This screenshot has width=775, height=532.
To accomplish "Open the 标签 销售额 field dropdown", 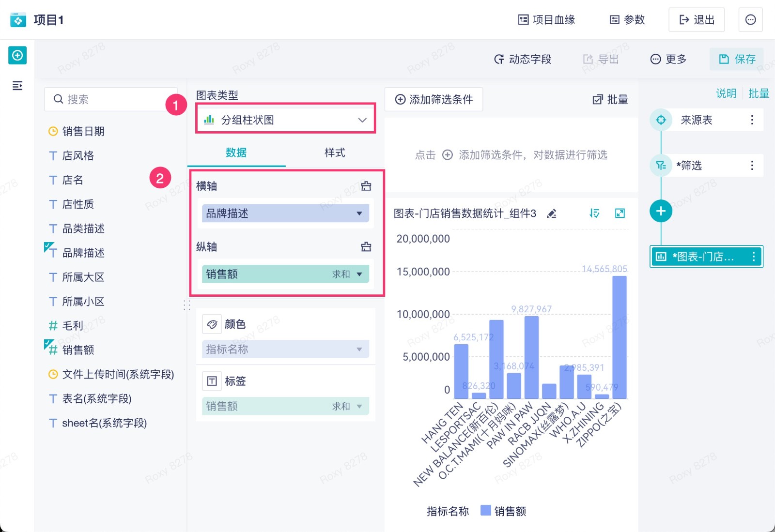I will (285, 407).
